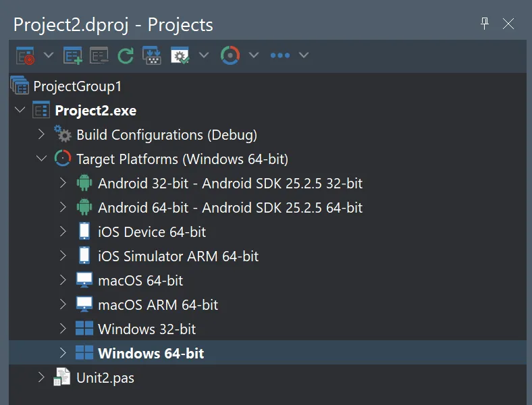Open dropdown next to Activate project icon
Image resolution: width=532 pixels, height=405 pixels.
49,55
